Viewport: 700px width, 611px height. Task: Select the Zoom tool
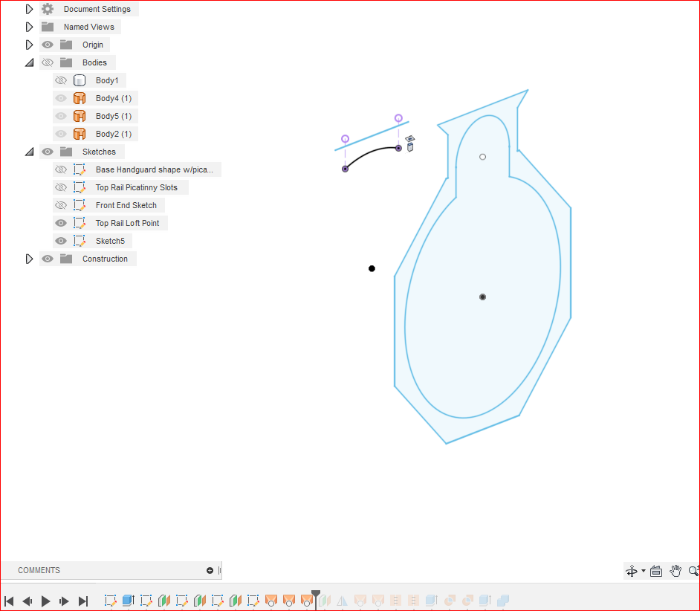click(x=693, y=571)
